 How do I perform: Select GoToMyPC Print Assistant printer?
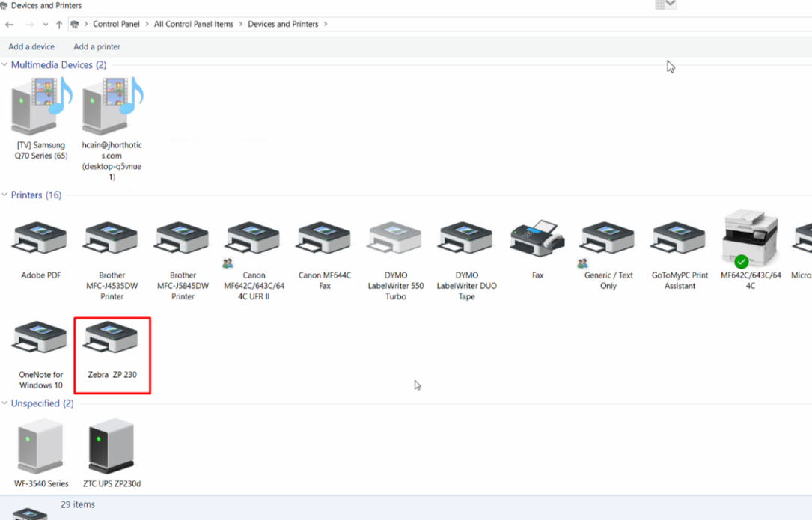tap(680, 255)
